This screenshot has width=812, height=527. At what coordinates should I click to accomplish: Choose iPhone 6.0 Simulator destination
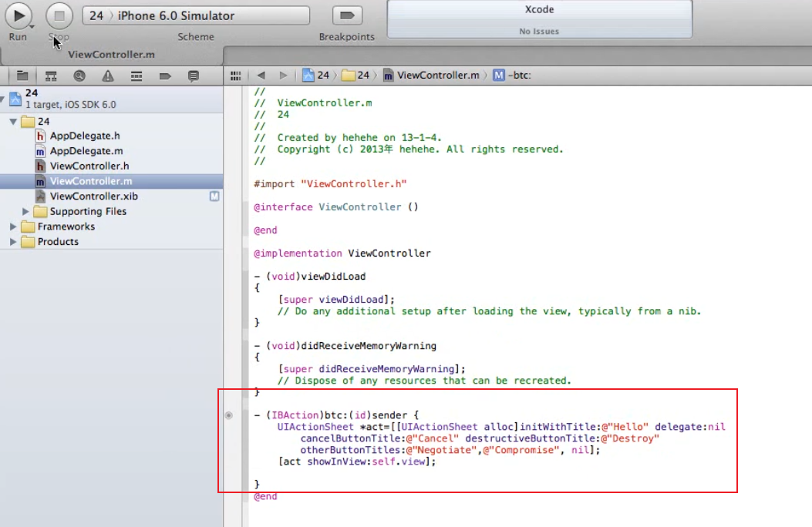[x=176, y=15]
